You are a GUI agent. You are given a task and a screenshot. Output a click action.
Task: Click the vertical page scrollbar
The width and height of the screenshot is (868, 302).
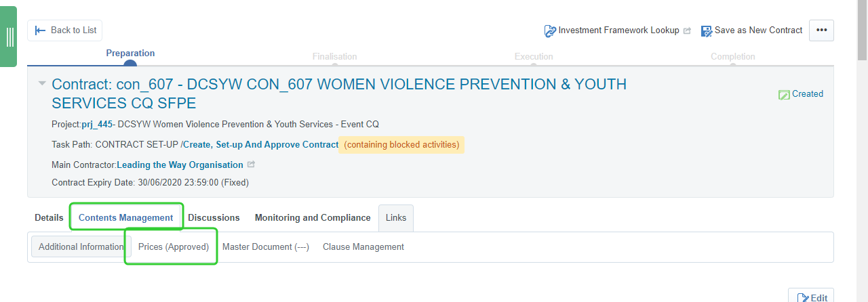click(x=863, y=151)
